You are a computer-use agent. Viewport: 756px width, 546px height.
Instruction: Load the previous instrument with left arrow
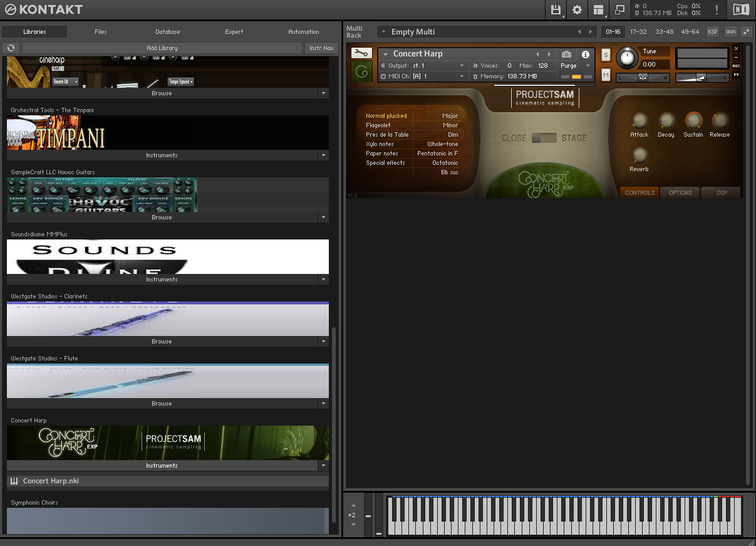pos(537,55)
